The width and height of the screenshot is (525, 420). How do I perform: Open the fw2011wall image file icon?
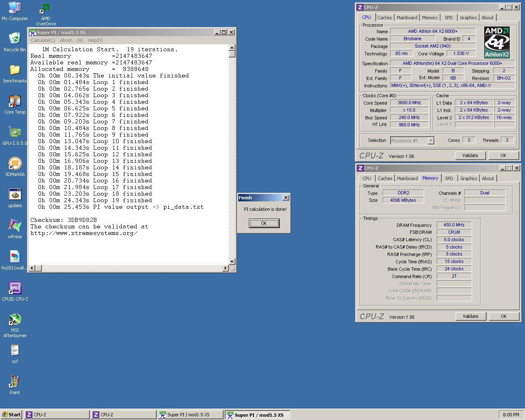tap(15, 260)
